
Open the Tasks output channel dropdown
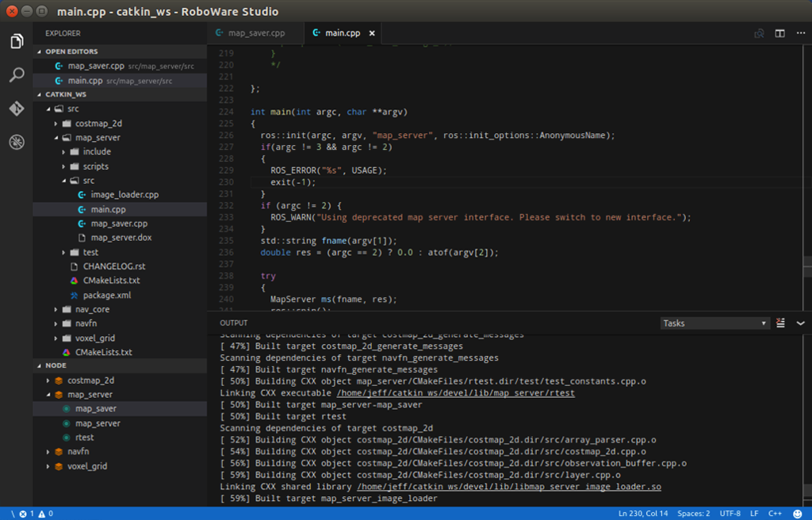[x=714, y=323]
